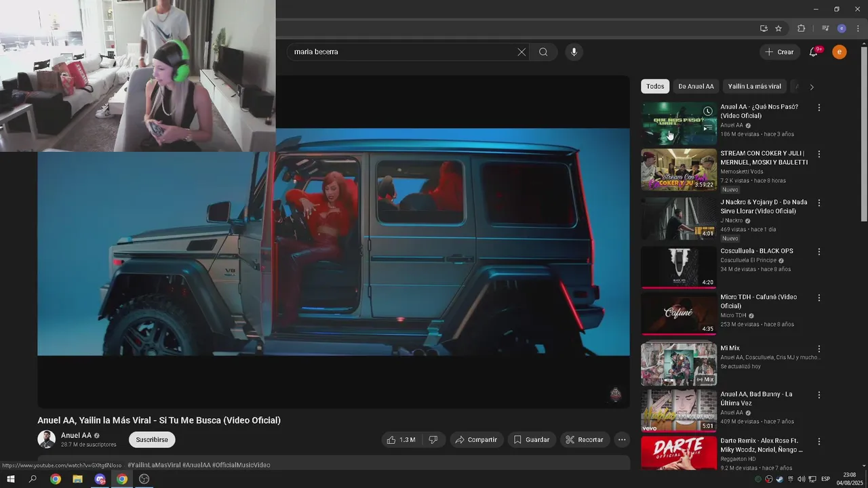Screen dimensions: 868x488
Task: Open options for De Nada Sirve Llorar video
Action: pos(819,203)
